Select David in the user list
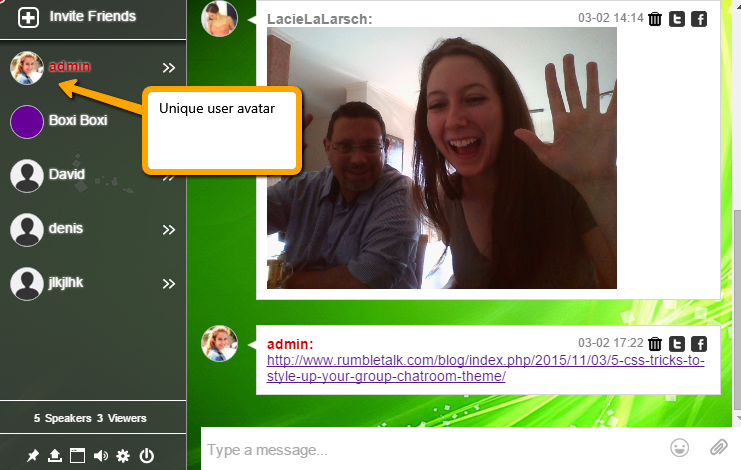The image size is (741, 470). pos(67,175)
